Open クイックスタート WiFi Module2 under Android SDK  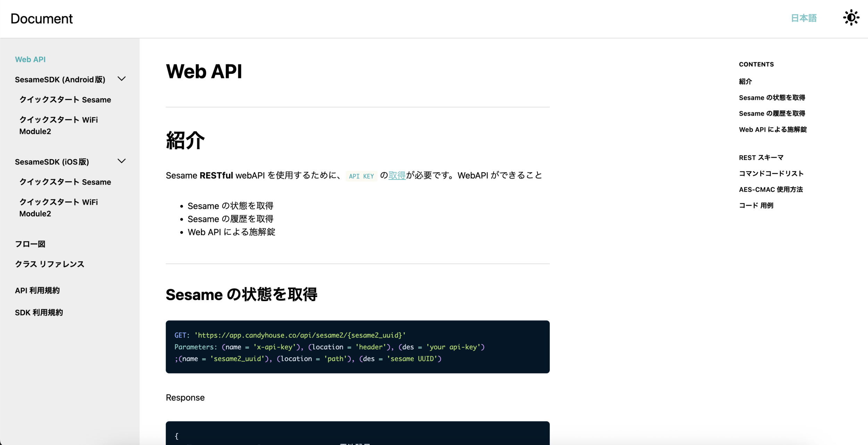pyautogui.click(x=58, y=125)
